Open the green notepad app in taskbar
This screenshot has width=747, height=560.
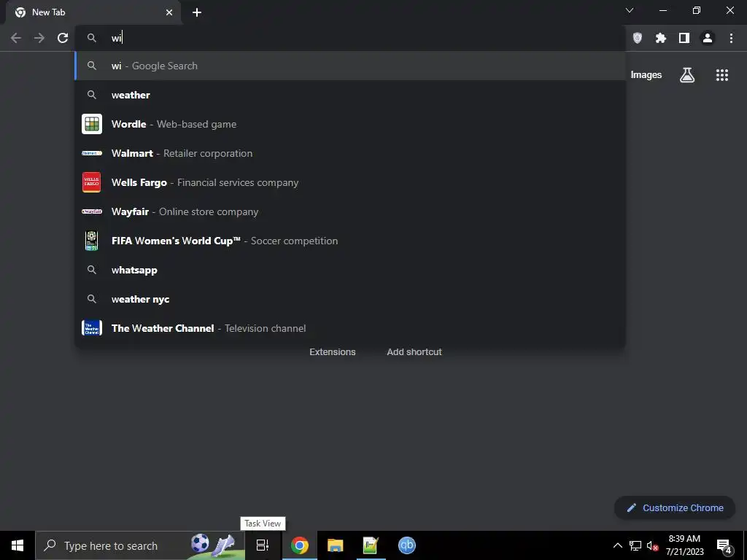pyautogui.click(x=371, y=545)
